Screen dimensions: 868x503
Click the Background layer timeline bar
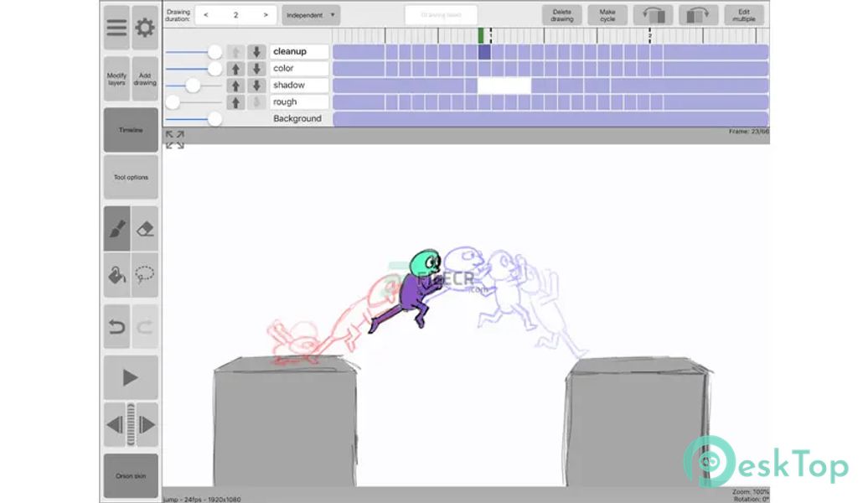tap(550, 119)
